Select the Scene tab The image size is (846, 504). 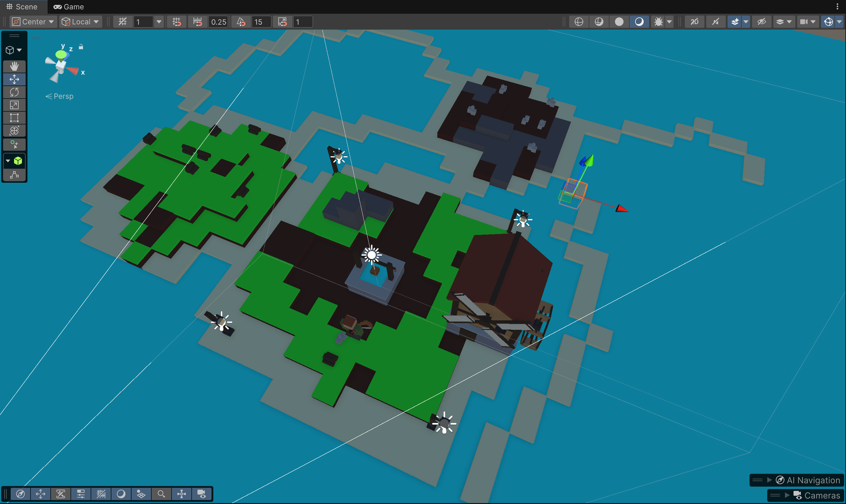tap(22, 7)
